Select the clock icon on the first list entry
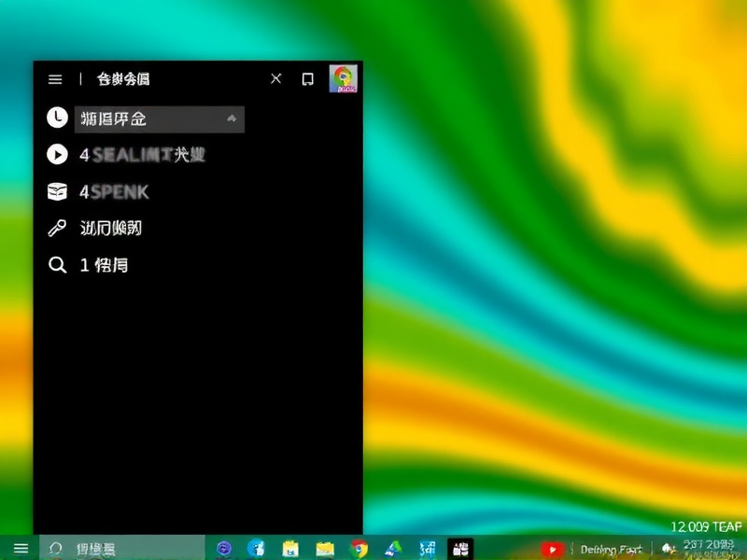The image size is (747, 560). pos(58,118)
